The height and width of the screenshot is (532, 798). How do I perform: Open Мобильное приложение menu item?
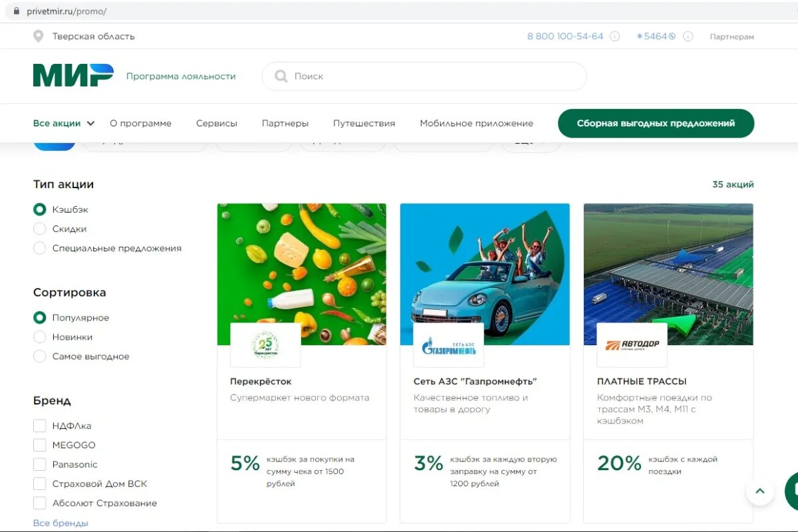(476, 123)
